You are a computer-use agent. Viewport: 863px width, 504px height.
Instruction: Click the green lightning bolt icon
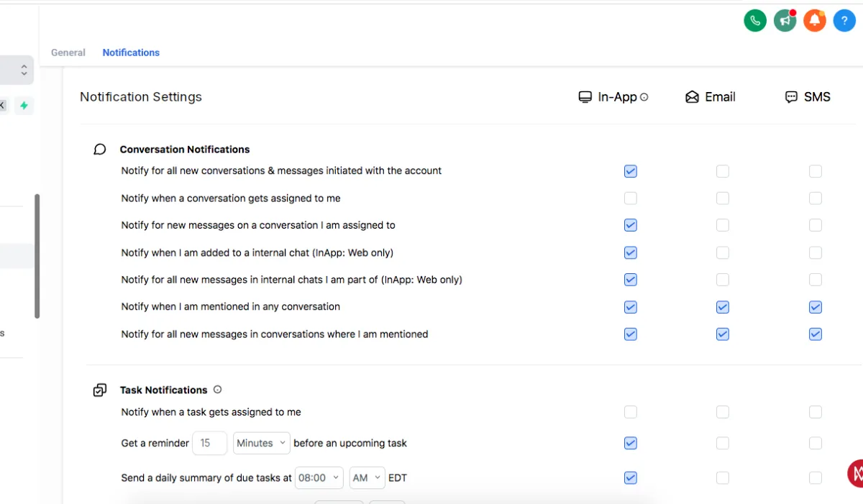pyautogui.click(x=24, y=106)
